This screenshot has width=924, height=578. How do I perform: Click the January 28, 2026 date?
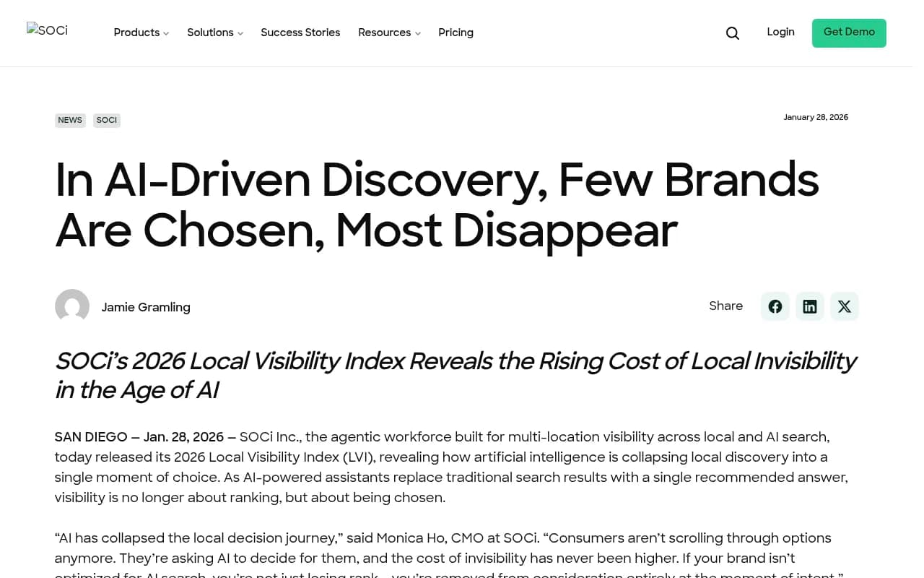[816, 117]
